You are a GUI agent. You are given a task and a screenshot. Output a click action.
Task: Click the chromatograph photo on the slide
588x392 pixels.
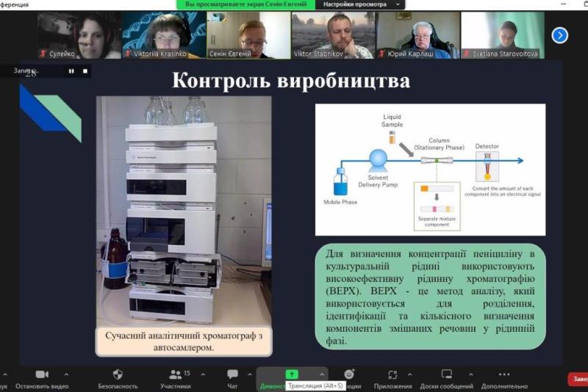[184, 211]
